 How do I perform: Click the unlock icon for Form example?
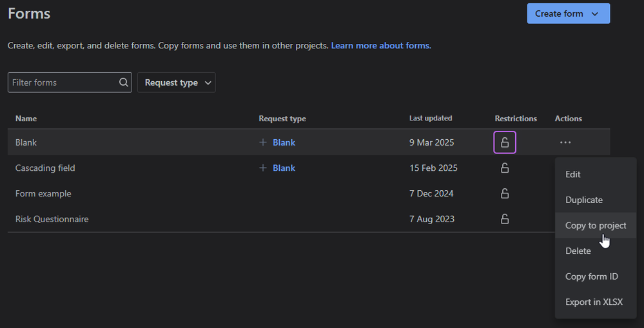[505, 193]
